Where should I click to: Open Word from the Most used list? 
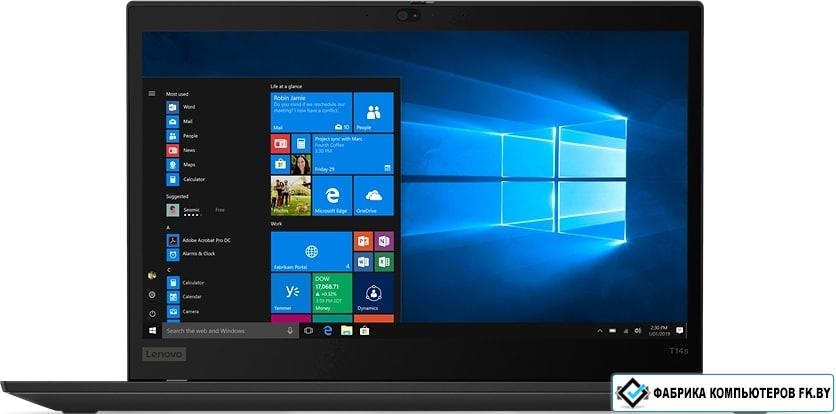pyautogui.click(x=181, y=107)
